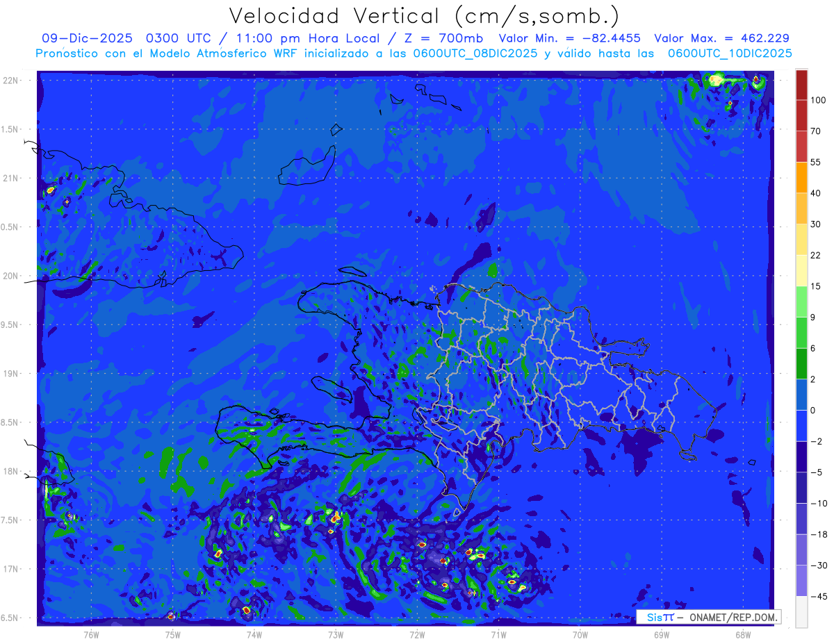834x644 pixels.
Task: Pick the dark green band between 2 and 6
Action: [801, 363]
